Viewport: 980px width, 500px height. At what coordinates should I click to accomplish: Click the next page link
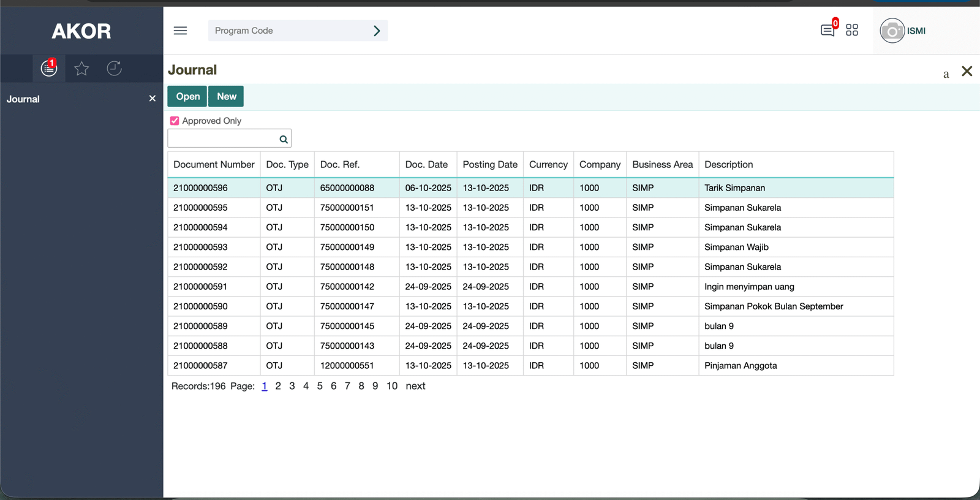tap(415, 386)
